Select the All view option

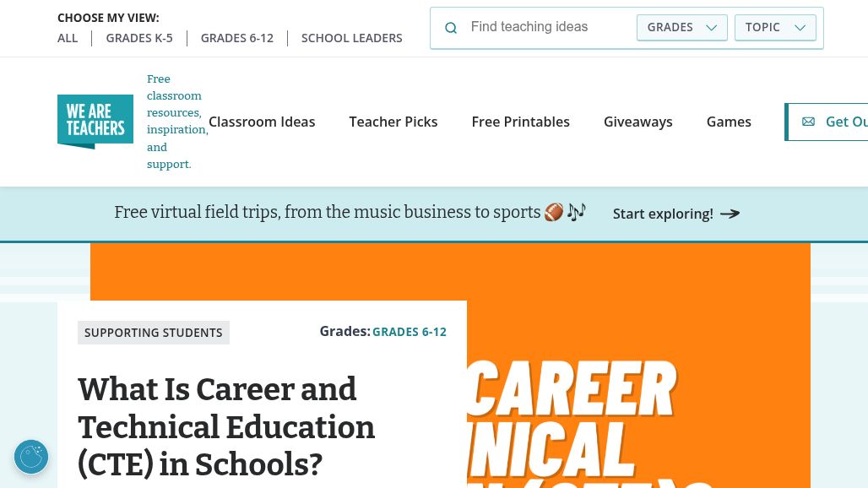click(x=68, y=38)
